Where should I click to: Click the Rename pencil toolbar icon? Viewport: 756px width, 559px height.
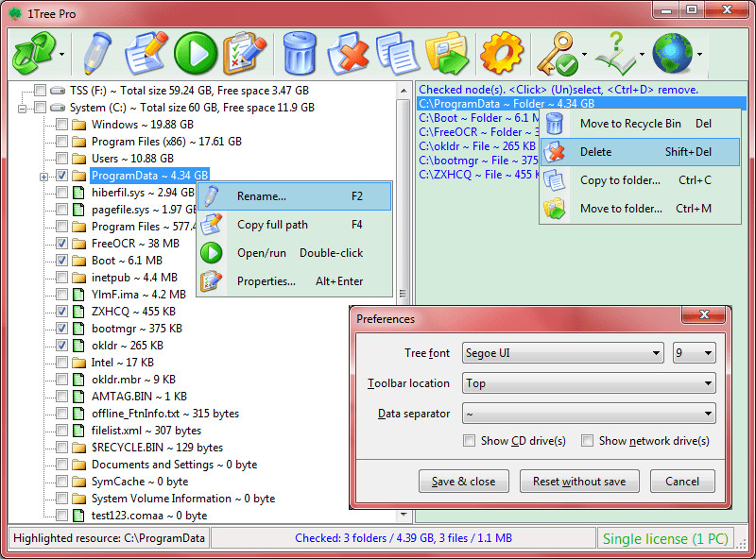(x=96, y=53)
